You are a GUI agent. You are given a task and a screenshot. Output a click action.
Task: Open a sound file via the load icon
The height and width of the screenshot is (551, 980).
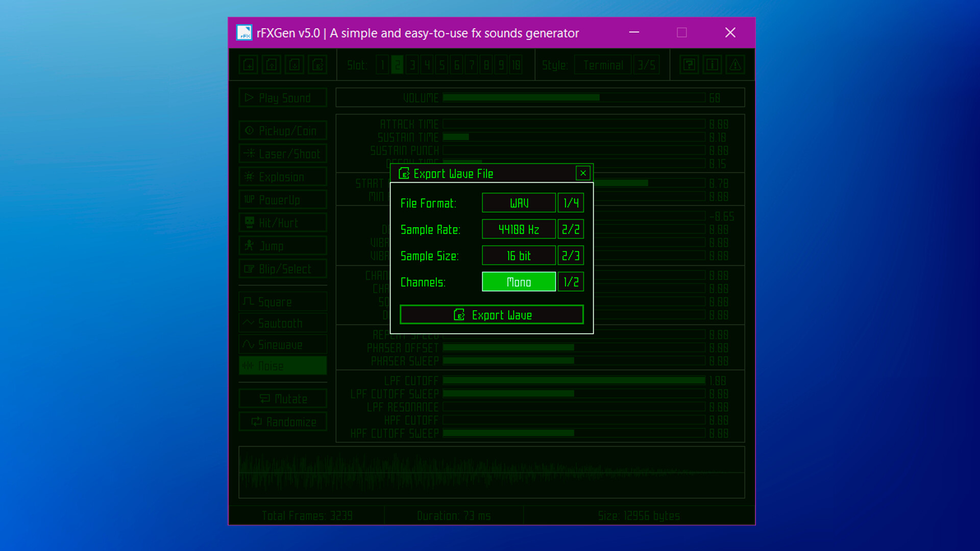pyautogui.click(x=271, y=64)
